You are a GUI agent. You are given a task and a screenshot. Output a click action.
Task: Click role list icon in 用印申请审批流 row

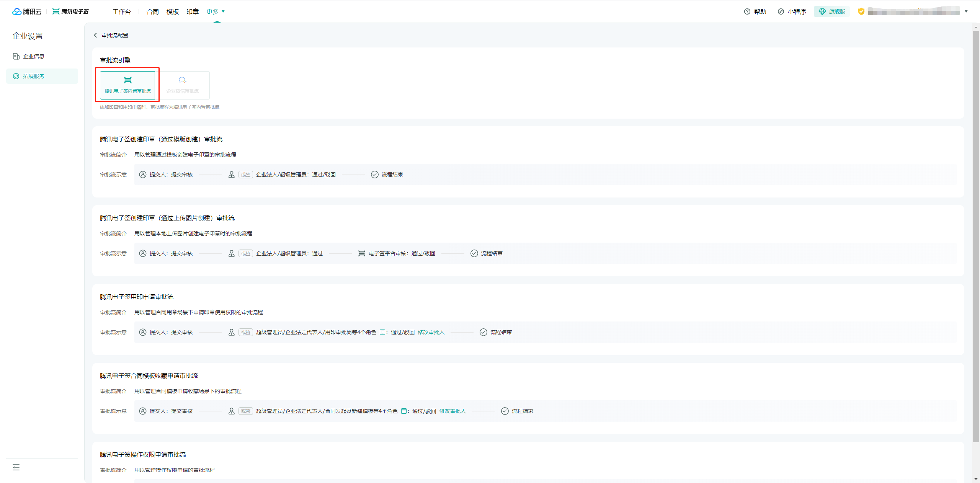pyautogui.click(x=382, y=332)
